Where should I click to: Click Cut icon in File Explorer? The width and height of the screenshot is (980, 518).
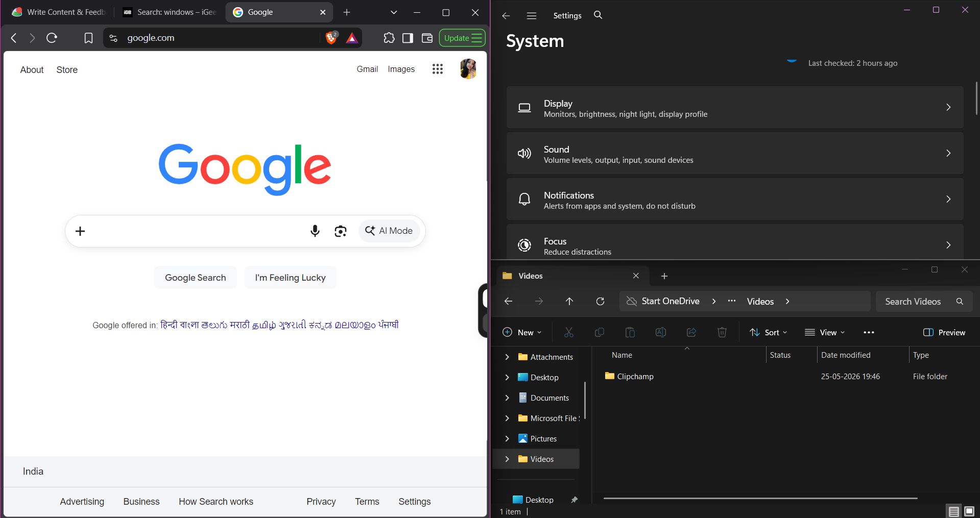click(x=569, y=332)
